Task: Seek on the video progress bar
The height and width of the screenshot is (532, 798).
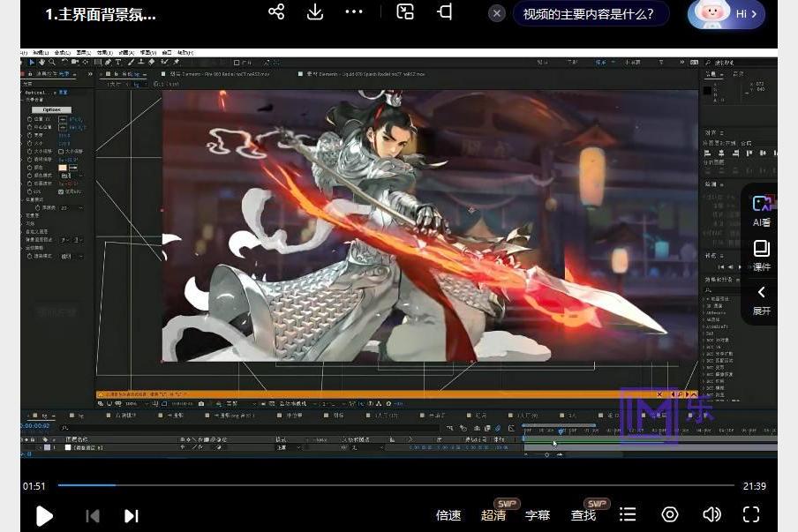Action: [396, 485]
